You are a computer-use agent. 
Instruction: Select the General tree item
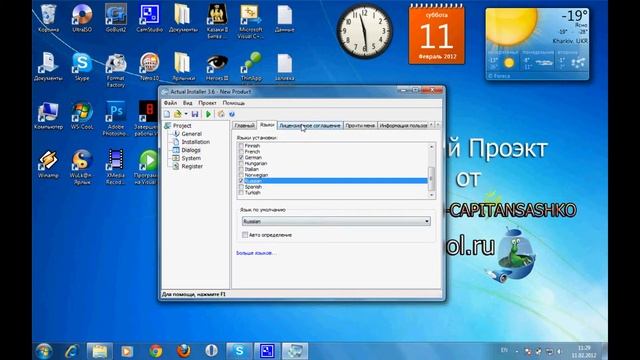coord(191,134)
